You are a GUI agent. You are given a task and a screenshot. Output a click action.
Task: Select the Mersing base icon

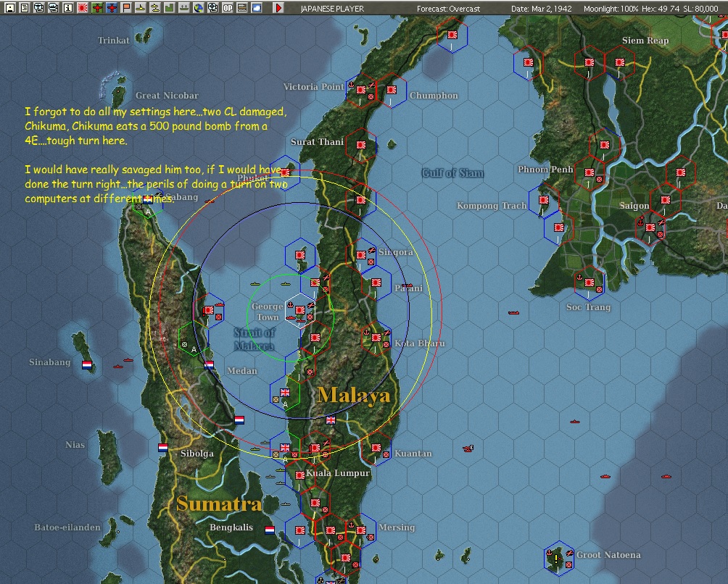point(361,530)
